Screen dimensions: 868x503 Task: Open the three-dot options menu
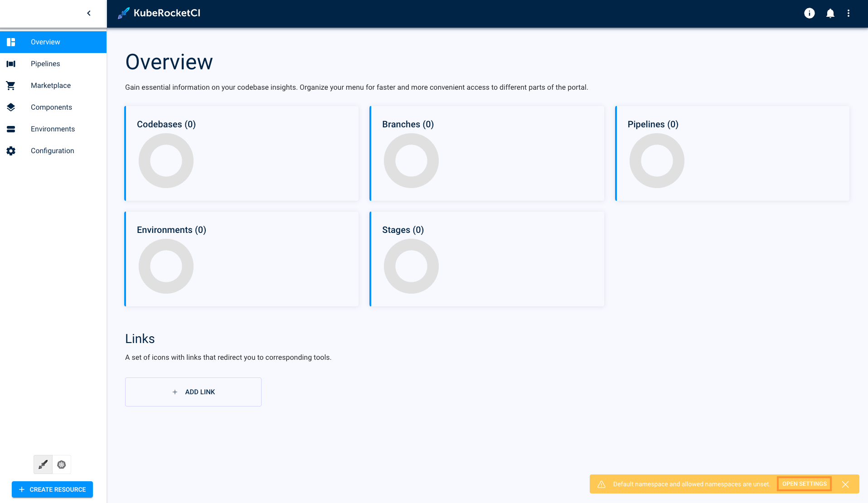849,13
